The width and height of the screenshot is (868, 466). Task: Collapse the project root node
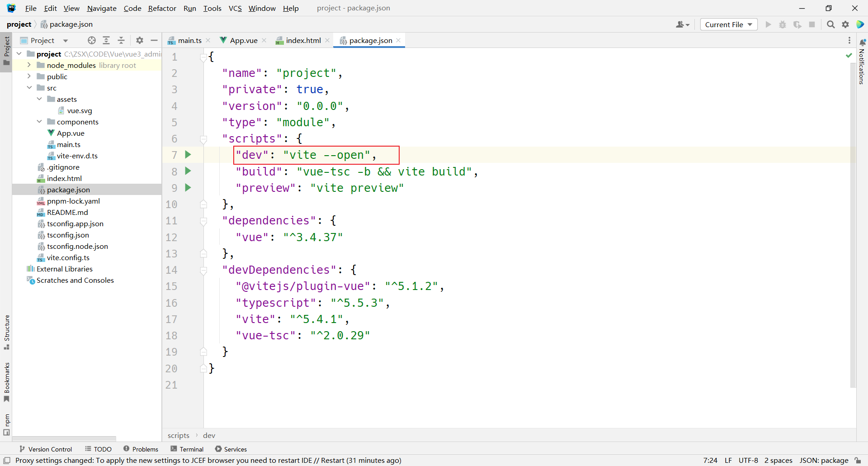point(19,54)
